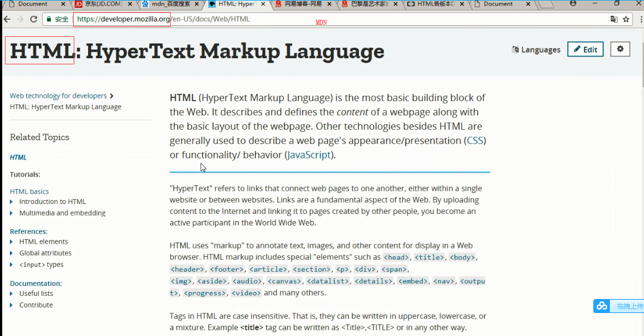644x336 pixels.
Task: Open the <article> element link
Action: click(x=268, y=269)
